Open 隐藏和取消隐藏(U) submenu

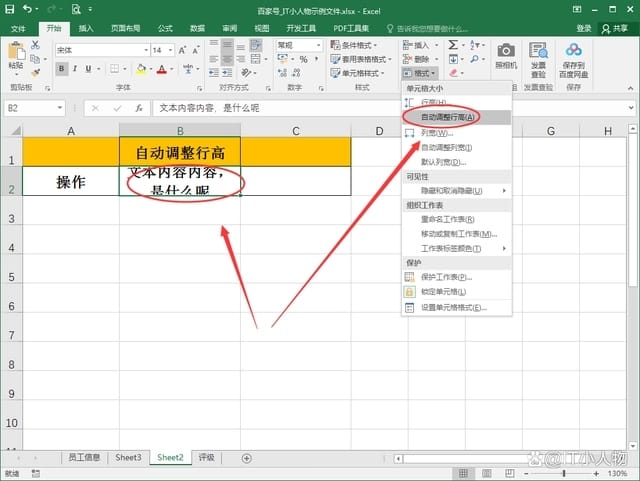pos(456,191)
